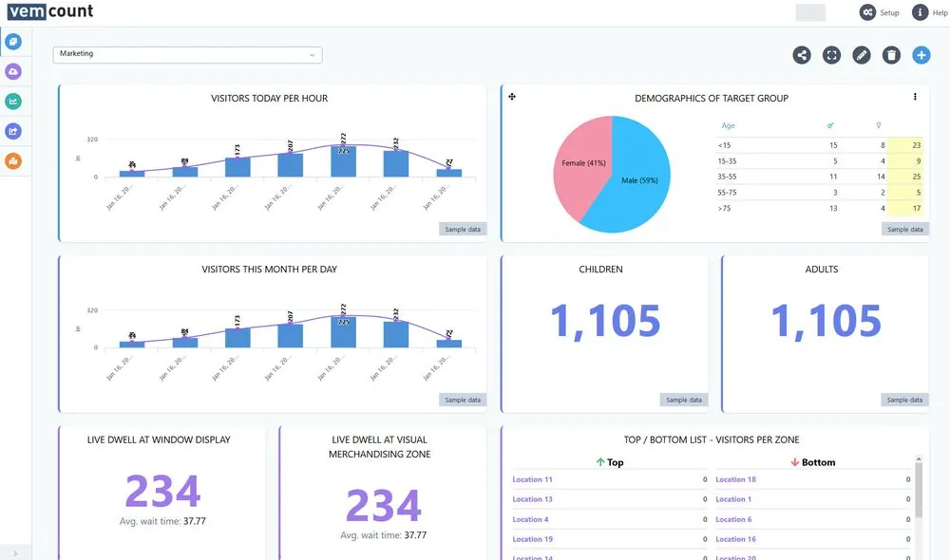The height and width of the screenshot is (560, 950).
Task: Open the orange sidebar icon
Action: pos(13,161)
